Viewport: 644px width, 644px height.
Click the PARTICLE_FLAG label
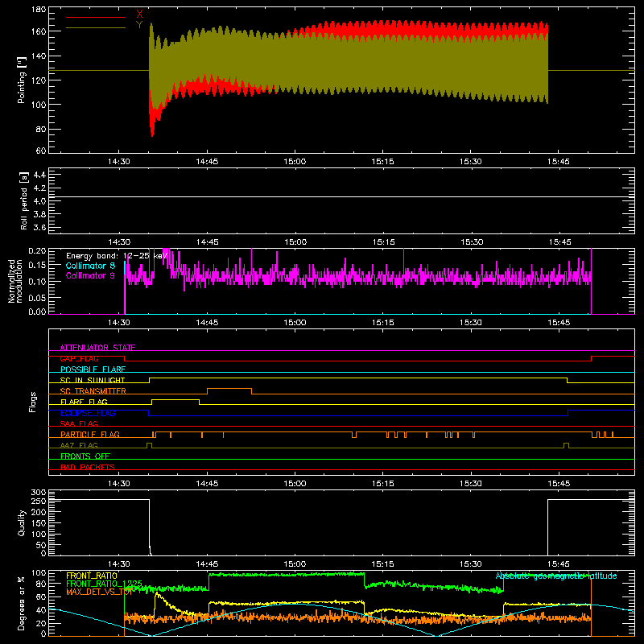tap(90, 435)
